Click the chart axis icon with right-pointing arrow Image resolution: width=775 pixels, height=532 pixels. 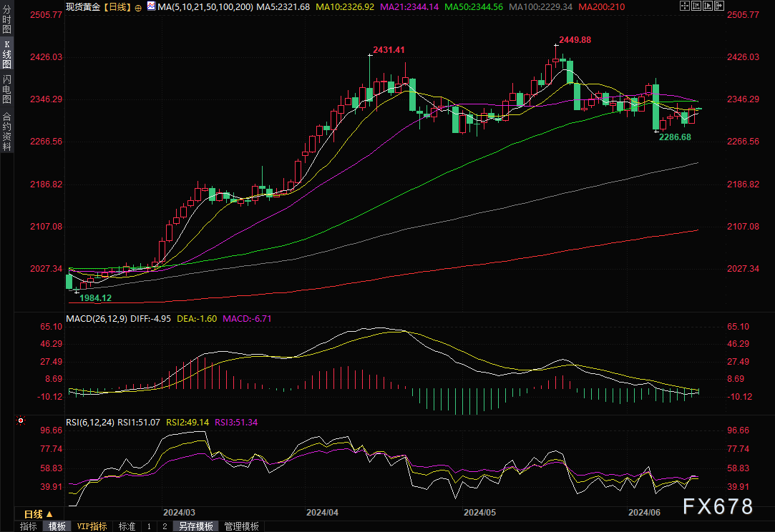click(708, 6)
